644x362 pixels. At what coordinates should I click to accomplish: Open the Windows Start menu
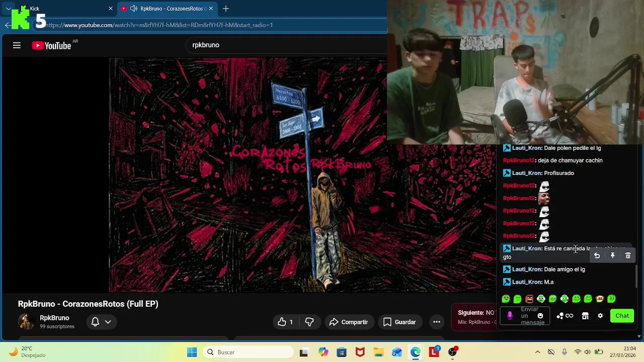pyautogui.click(x=192, y=352)
